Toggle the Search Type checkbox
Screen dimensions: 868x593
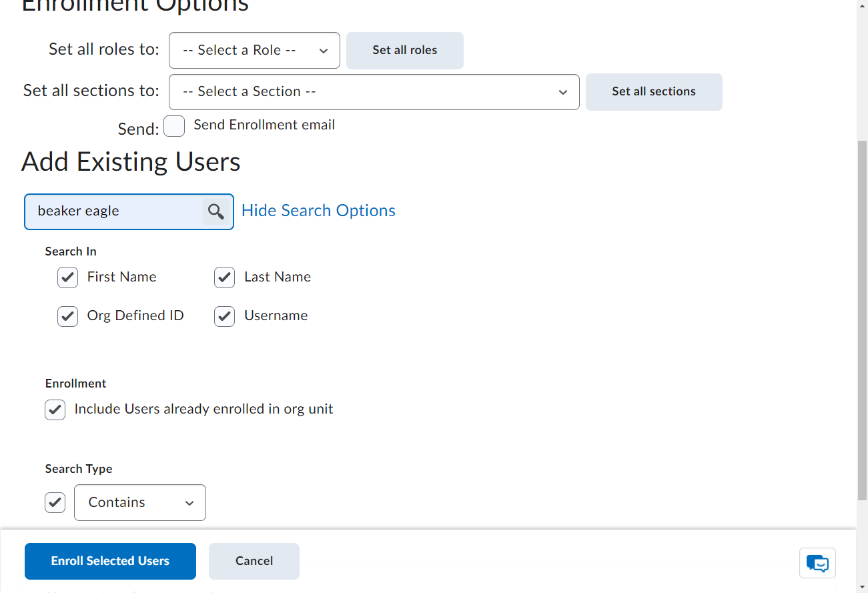point(55,502)
